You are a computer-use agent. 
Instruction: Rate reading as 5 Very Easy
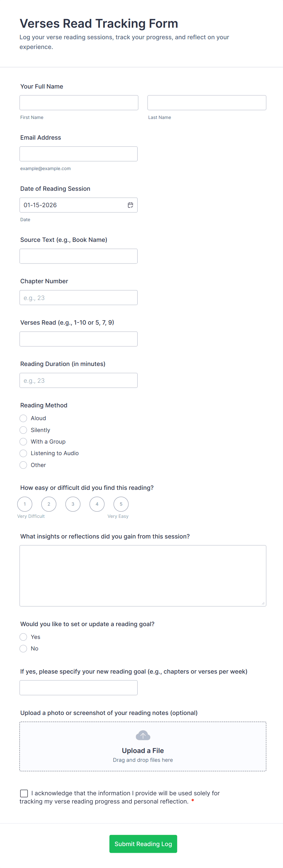(x=121, y=504)
